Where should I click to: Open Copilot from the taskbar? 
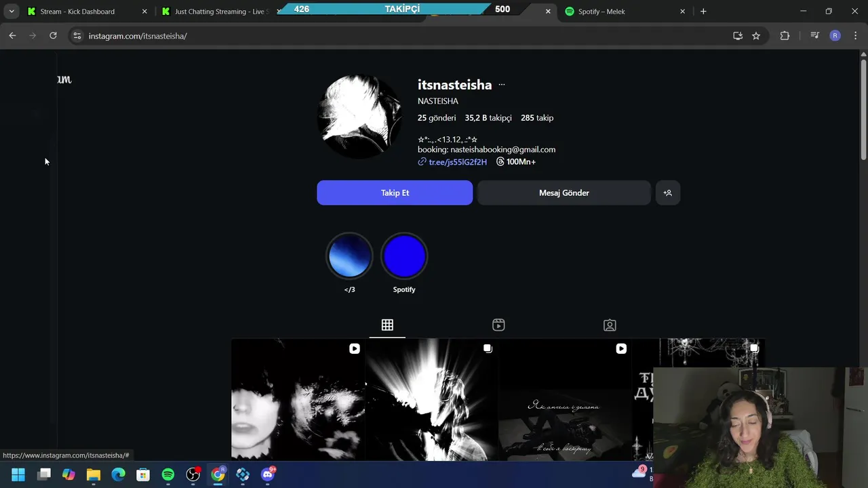pyautogui.click(x=68, y=474)
